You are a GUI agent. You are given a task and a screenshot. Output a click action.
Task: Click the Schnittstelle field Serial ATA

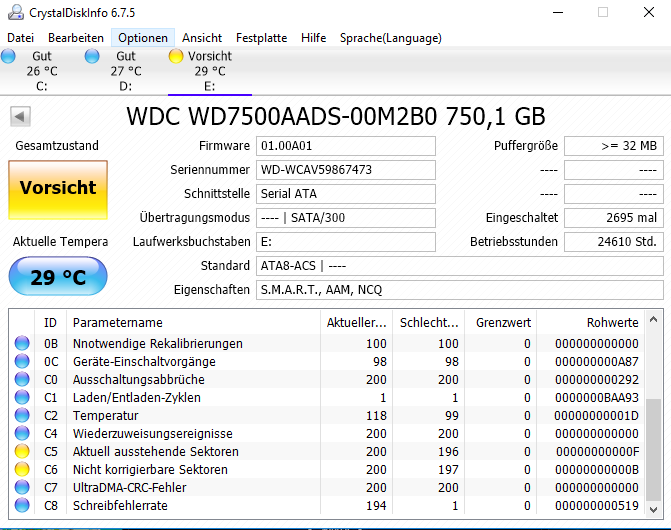click(x=346, y=194)
